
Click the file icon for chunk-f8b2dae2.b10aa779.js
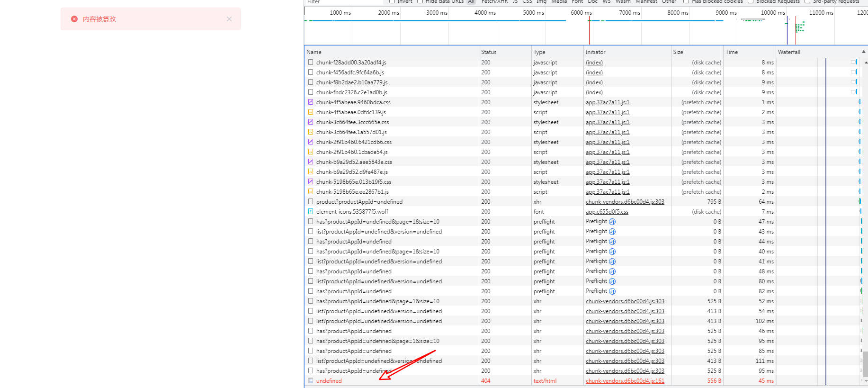[311, 82]
